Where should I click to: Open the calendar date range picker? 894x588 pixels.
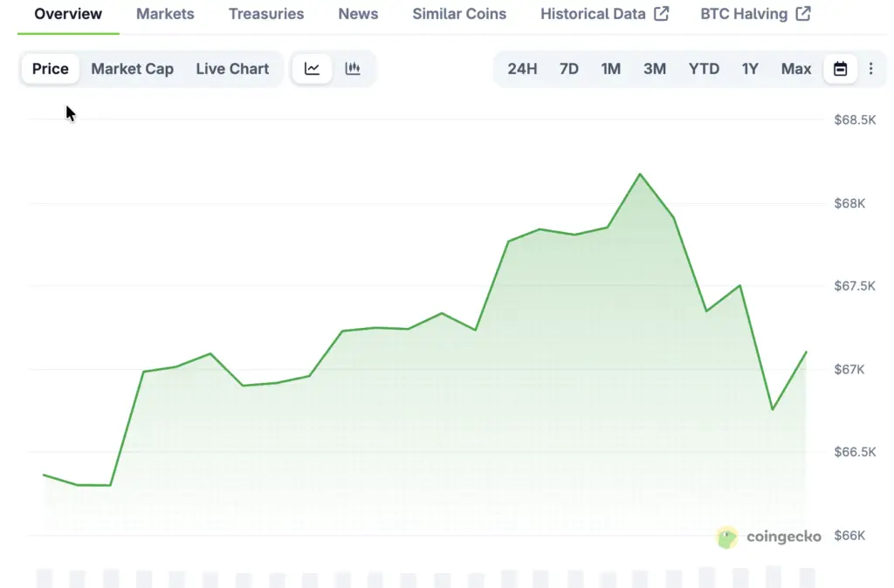(841, 69)
